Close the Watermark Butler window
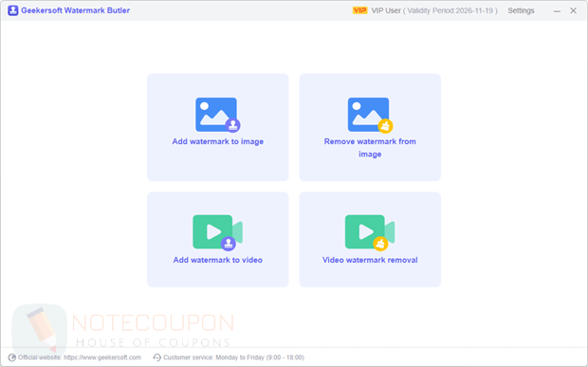The image size is (588, 367). click(574, 10)
